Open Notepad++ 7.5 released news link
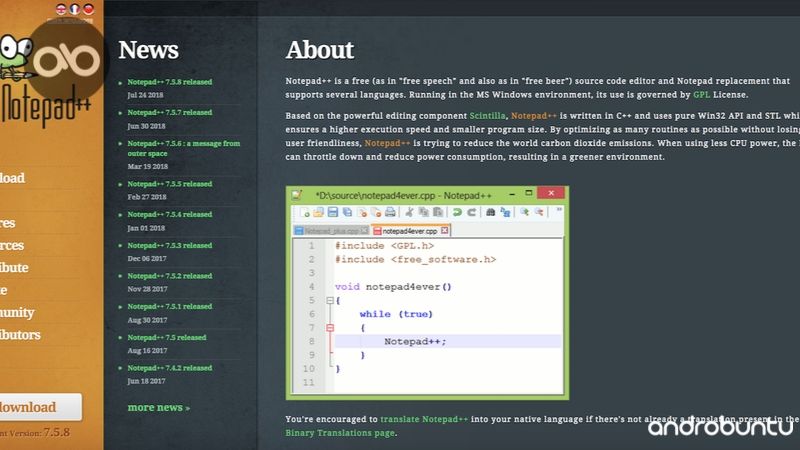The width and height of the screenshot is (800, 450). [167, 337]
